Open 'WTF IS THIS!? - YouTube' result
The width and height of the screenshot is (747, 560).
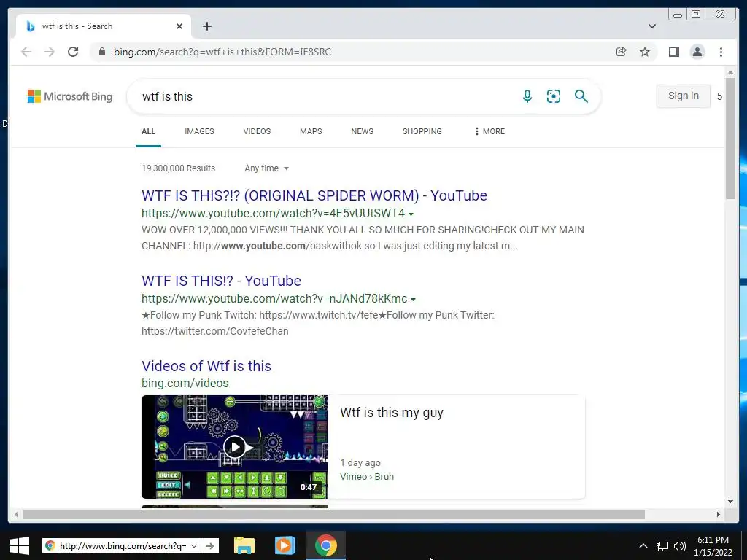pyautogui.click(x=221, y=281)
